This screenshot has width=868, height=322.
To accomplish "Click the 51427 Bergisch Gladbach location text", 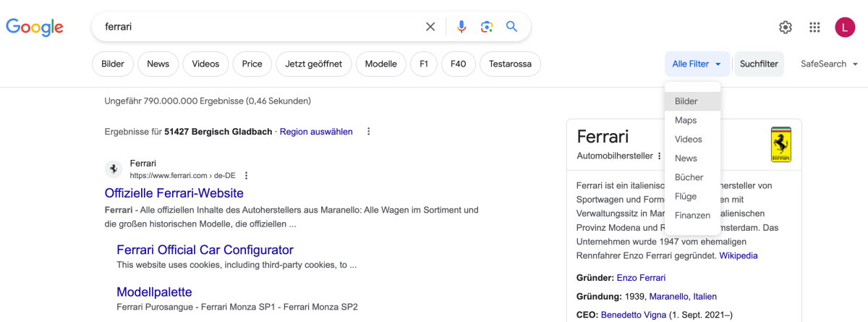I will 218,132.
